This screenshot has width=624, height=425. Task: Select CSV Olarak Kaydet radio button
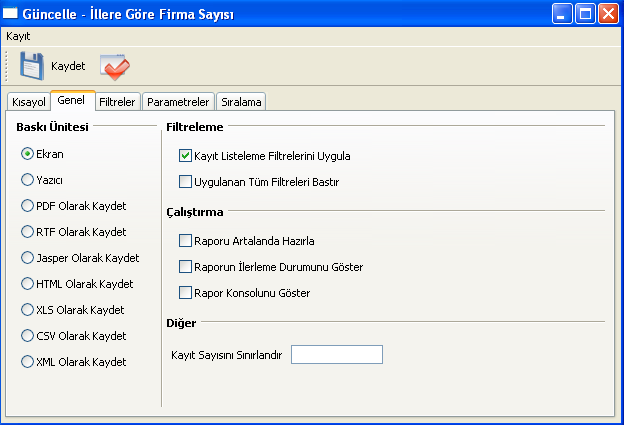pyautogui.click(x=27, y=336)
